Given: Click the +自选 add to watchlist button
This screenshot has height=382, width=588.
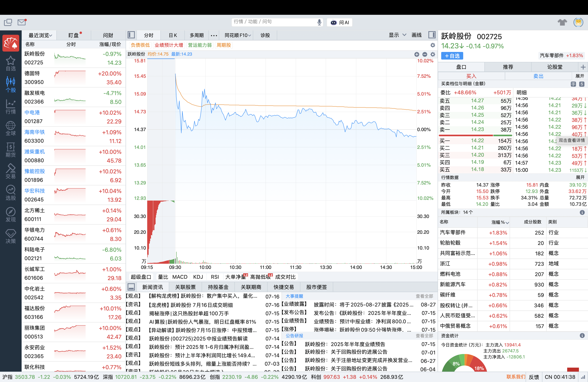Looking at the screenshot, I should pos(452,56).
